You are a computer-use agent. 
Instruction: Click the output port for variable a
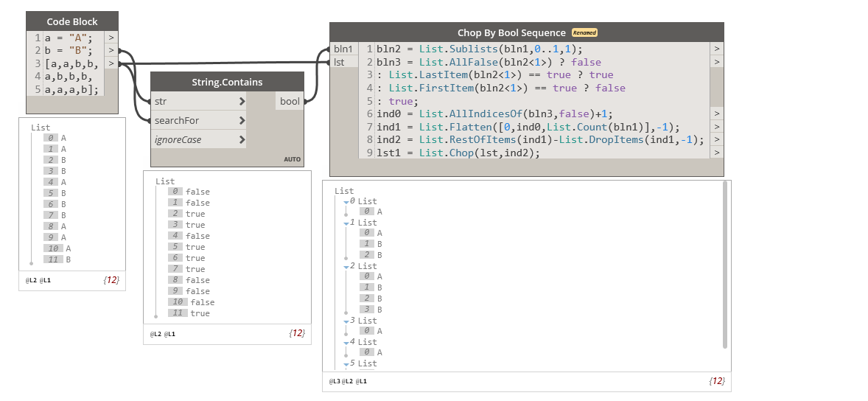pos(111,38)
